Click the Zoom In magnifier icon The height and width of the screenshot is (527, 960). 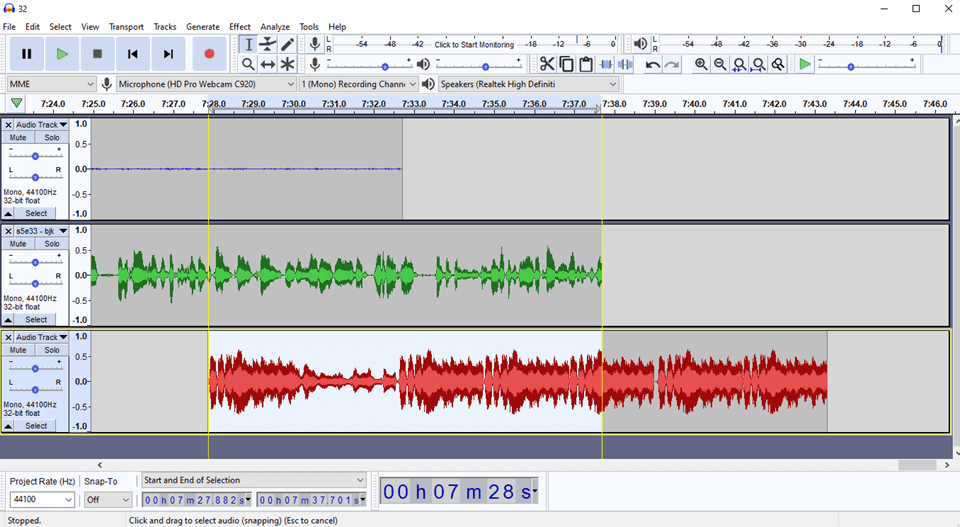(x=701, y=64)
